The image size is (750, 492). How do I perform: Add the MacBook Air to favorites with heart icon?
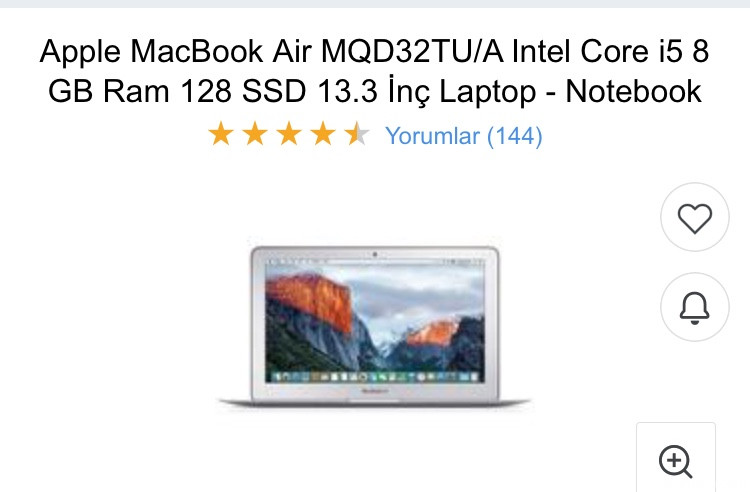tap(695, 217)
